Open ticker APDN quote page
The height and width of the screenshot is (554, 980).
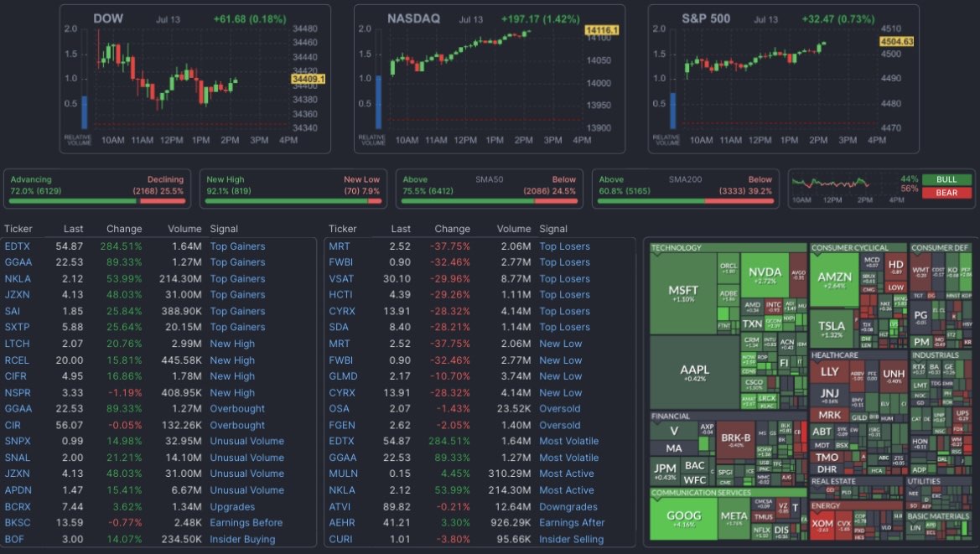pyautogui.click(x=18, y=490)
